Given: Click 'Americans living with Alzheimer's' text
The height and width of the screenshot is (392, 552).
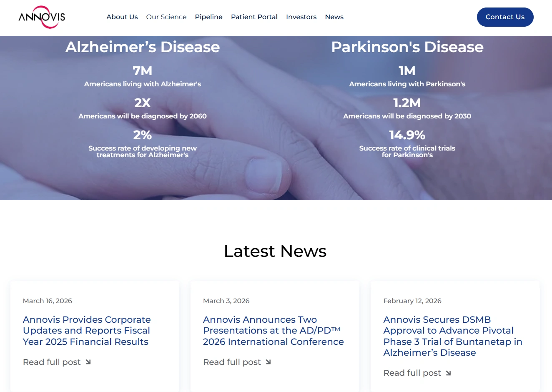Looking at the screenshot, I should pos(143,84).
